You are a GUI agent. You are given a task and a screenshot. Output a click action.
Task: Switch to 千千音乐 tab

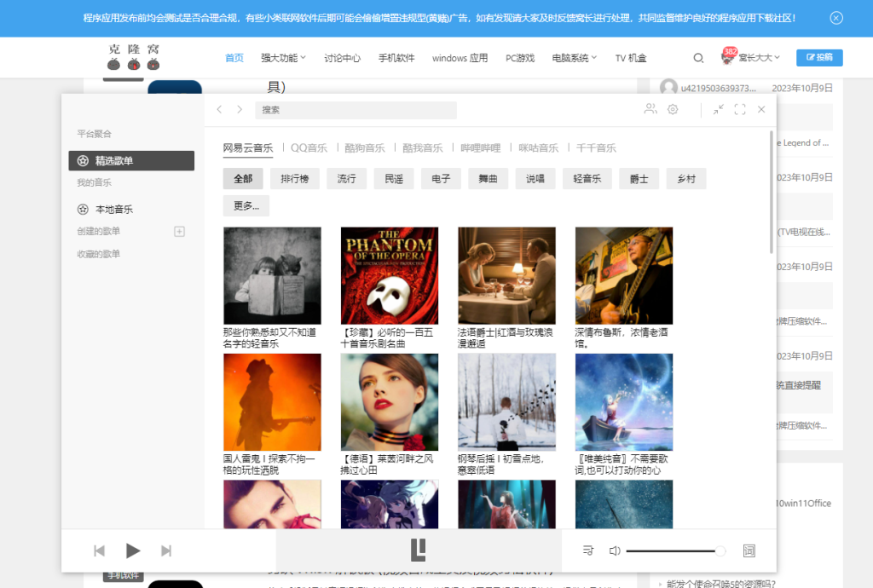coord(596,148)
